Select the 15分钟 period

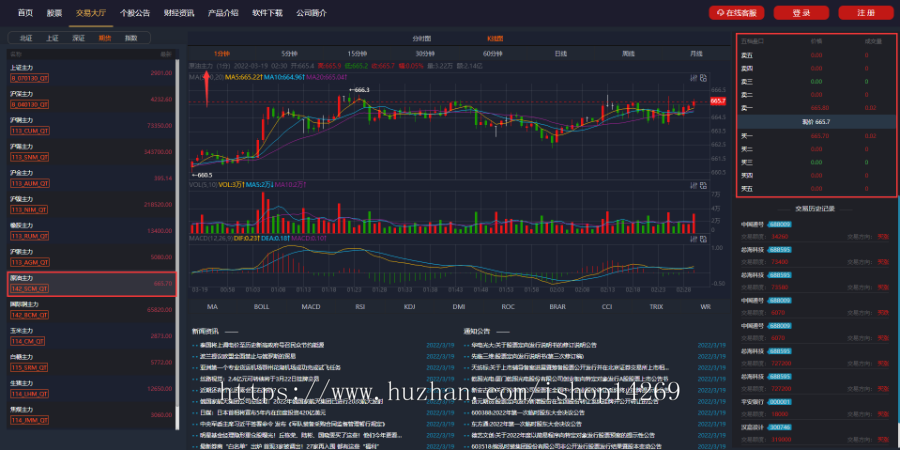click(357, 53)
